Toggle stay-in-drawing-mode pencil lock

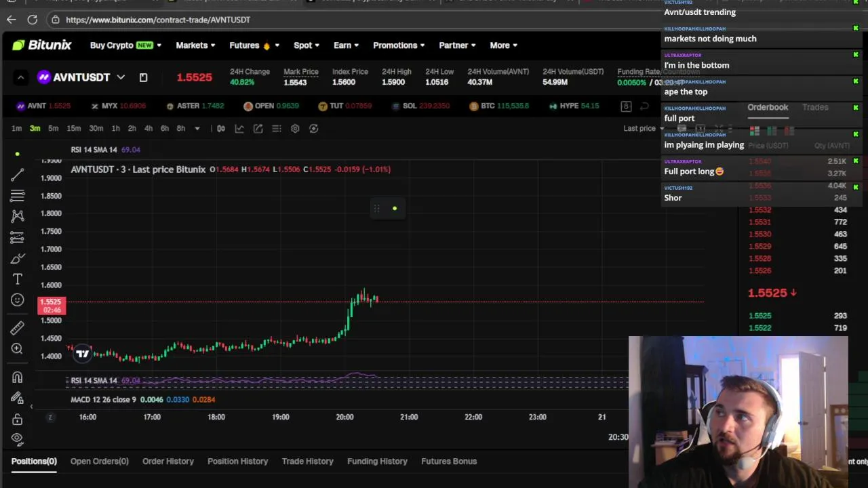[18, 398]
